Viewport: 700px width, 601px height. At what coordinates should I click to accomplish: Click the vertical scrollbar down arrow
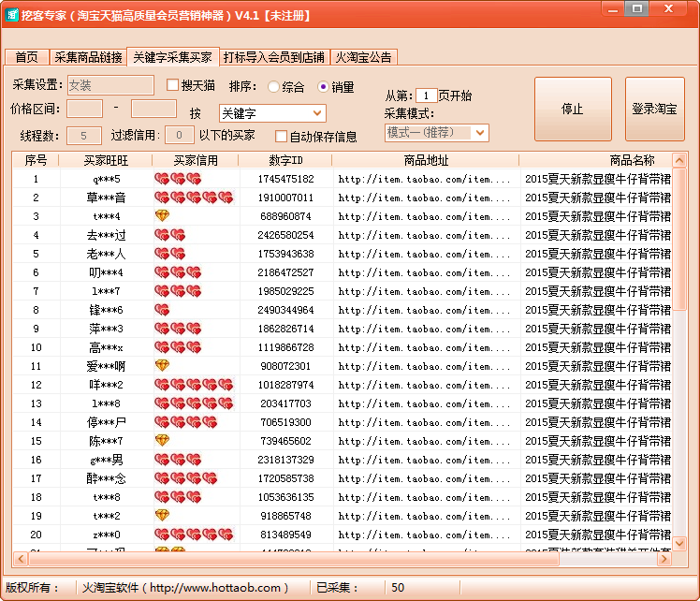679,543
